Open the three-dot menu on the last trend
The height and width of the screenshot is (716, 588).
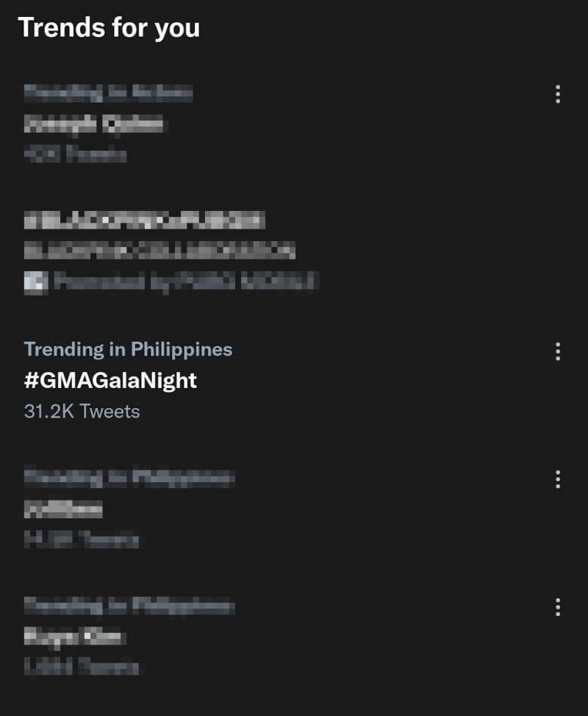point(558,607)
